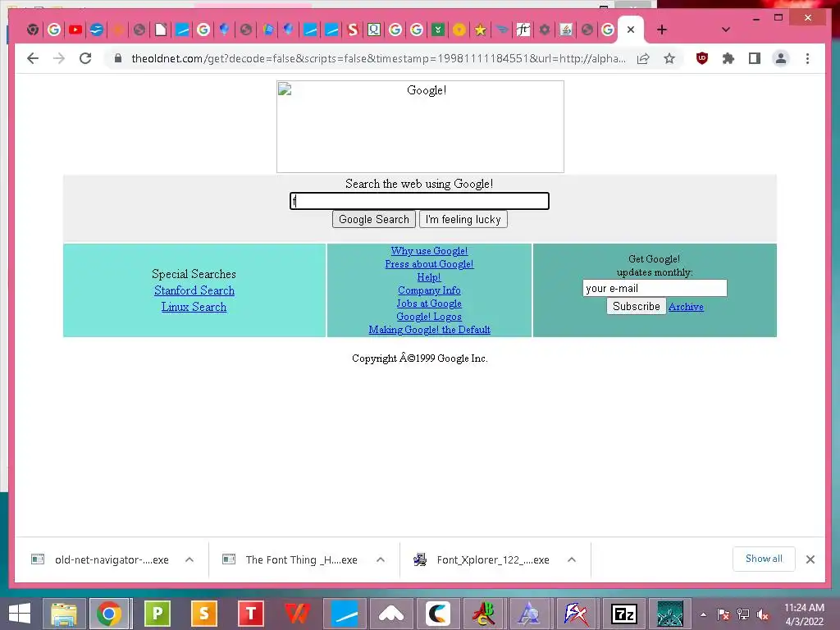Open the red S favicon tab
This screenshot has height=630, width=840.
[353, 30]
